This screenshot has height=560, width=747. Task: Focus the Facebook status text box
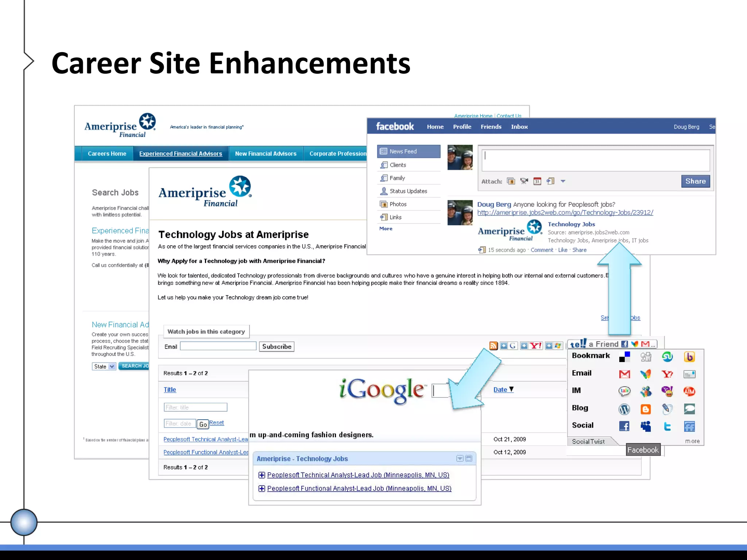[x=596, y=160]
